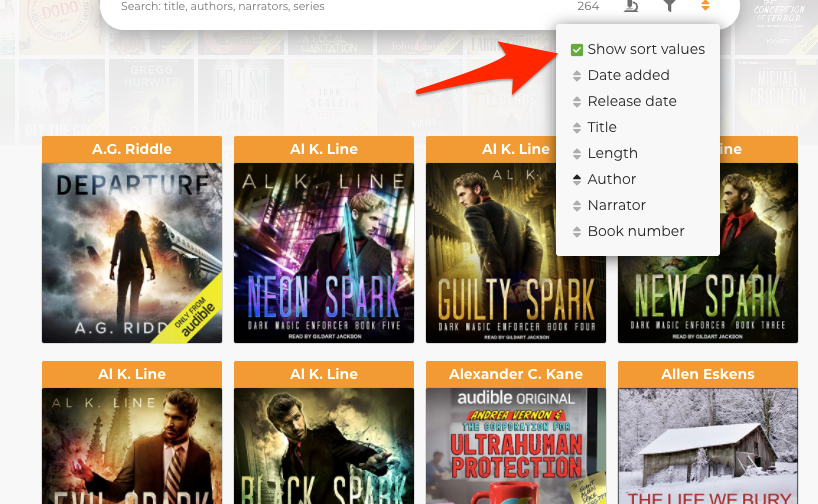Open the Departure book cover
Viewport: 818px width, 504px height.
point(132,253)
